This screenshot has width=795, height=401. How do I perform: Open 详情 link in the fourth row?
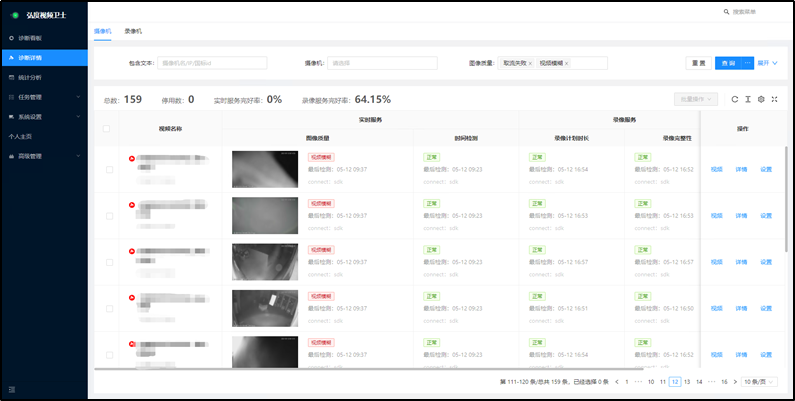[741, 309]
